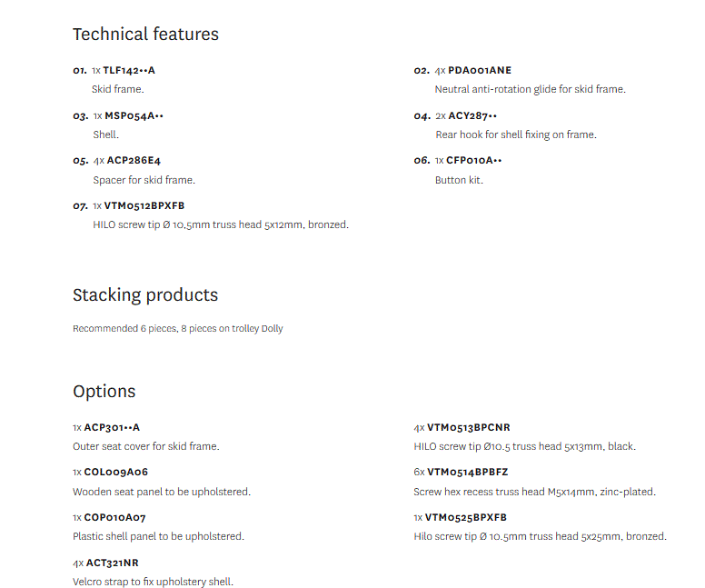Click the Options heading
Image resolution: width=705 pixels, height=588 pixels.
[x=104, y=392]
